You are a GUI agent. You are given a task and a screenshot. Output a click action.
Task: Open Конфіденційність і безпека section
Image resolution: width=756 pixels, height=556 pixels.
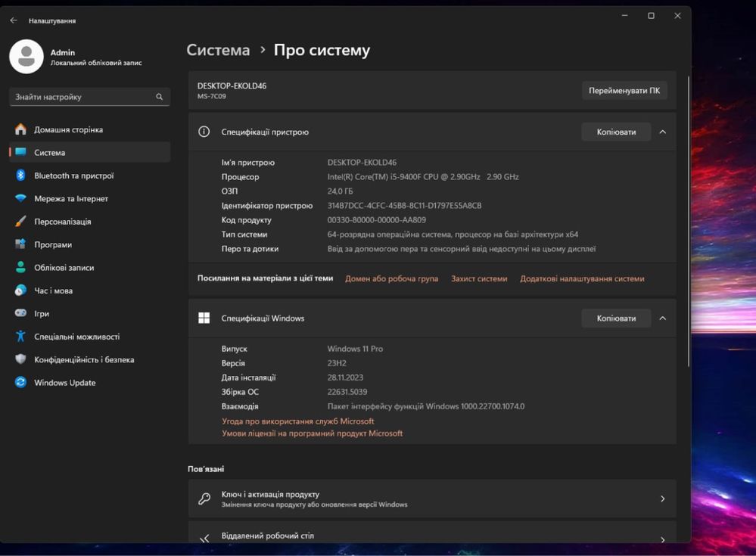pyautogui.click(x=90, y=359)
